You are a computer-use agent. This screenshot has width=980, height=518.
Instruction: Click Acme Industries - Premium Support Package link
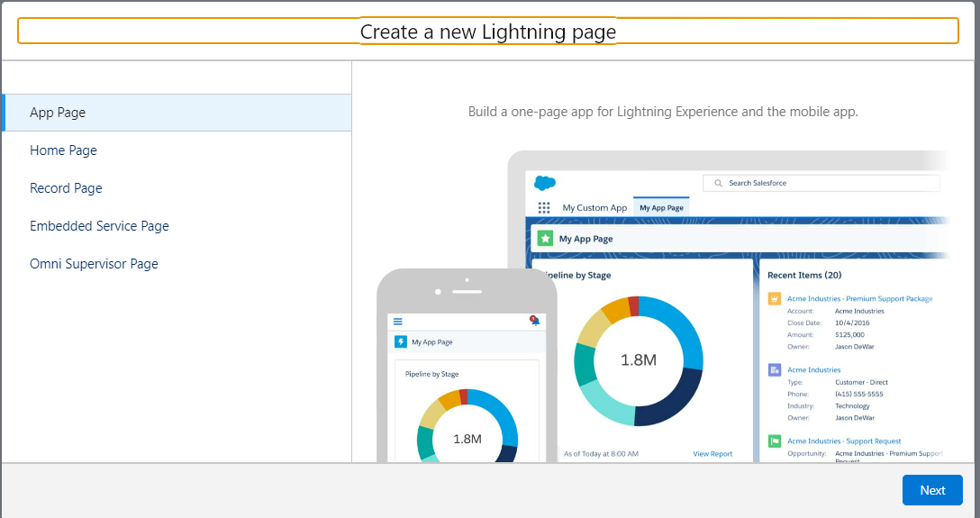(x=859, y=299)
